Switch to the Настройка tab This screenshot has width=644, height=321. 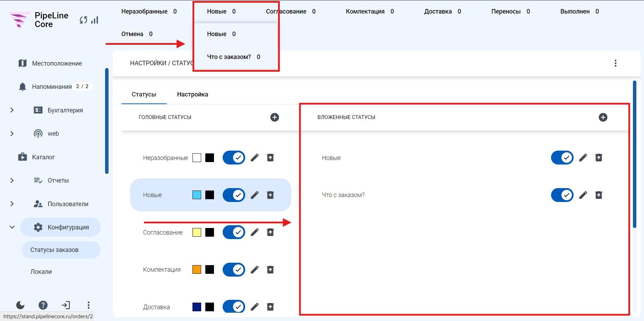click(x=192, y=94)
